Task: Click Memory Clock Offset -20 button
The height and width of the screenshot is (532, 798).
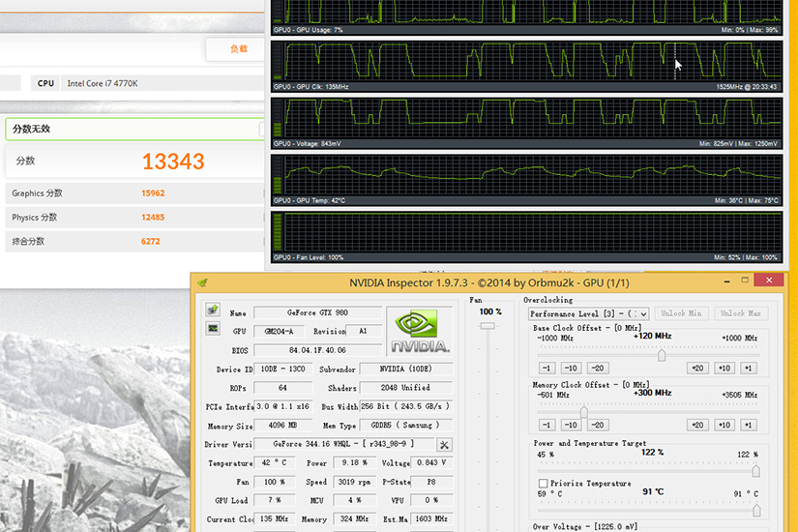Action: pos(598,425)
